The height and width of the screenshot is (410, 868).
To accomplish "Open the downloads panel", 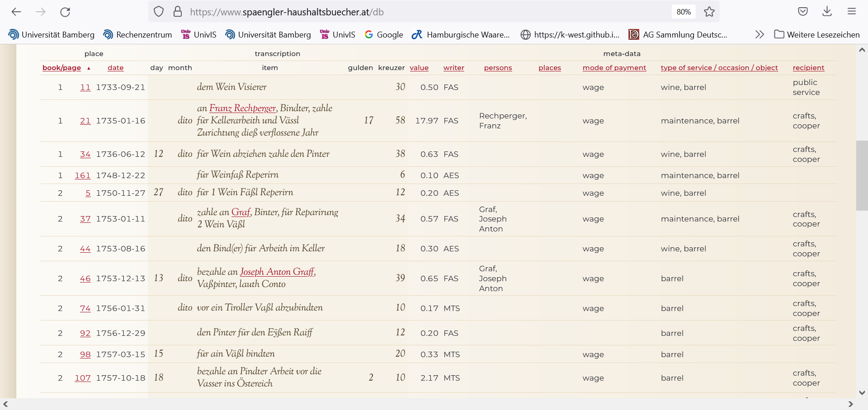I will point(827,12).
